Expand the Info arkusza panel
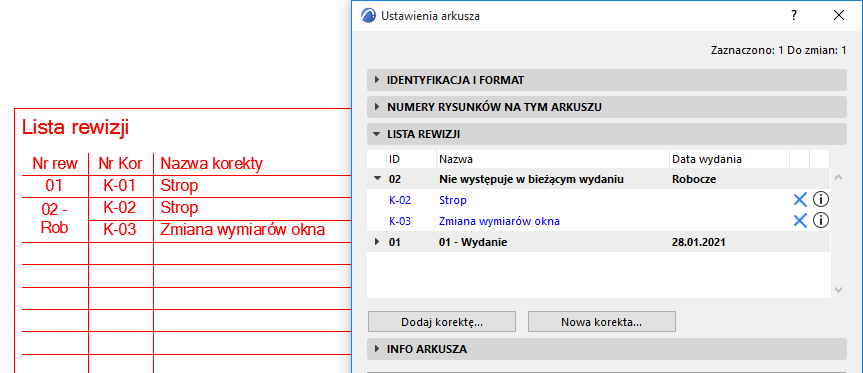 [x=607, y=349]
